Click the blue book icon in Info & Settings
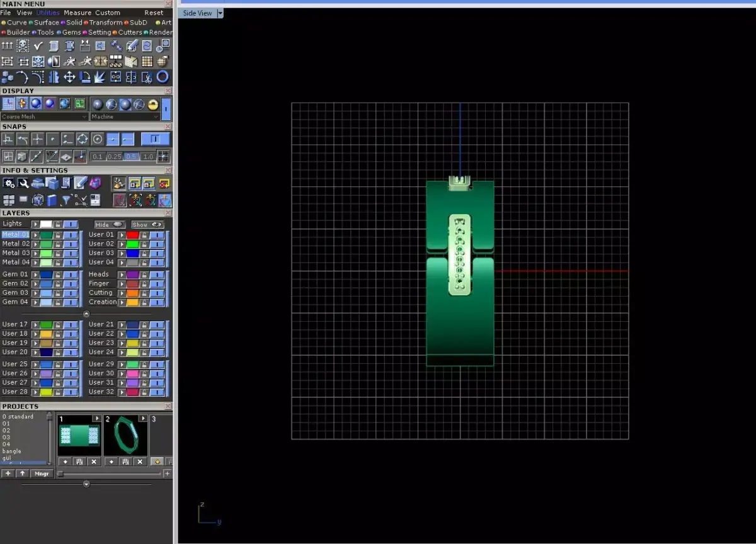Image resolution: width=756 pixels, height=544 pixels. (x=52, y=200)
